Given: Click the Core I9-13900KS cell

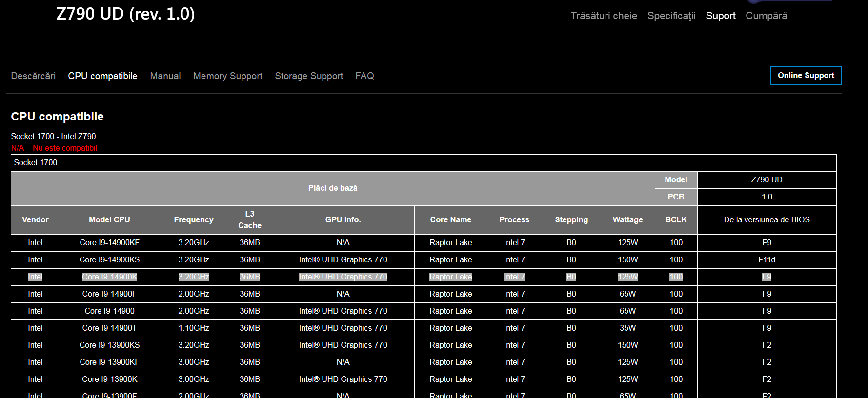Looking at the screenshot, I should (x=109, y=345).
